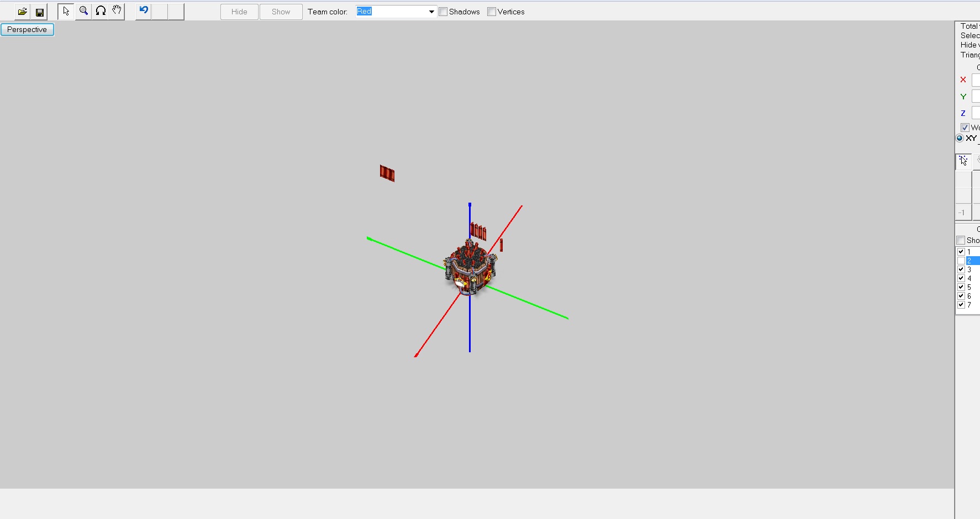
Task: Enable the Shadows checkbox
Action: pos(443,12)
